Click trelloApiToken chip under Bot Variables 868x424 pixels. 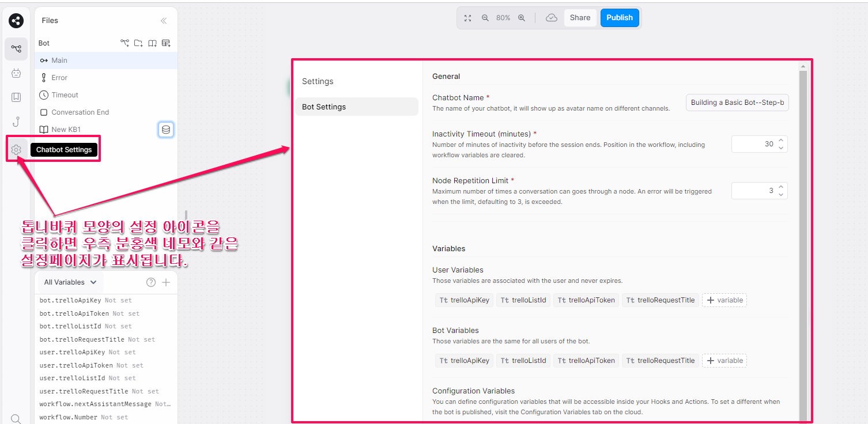[586, 361]
